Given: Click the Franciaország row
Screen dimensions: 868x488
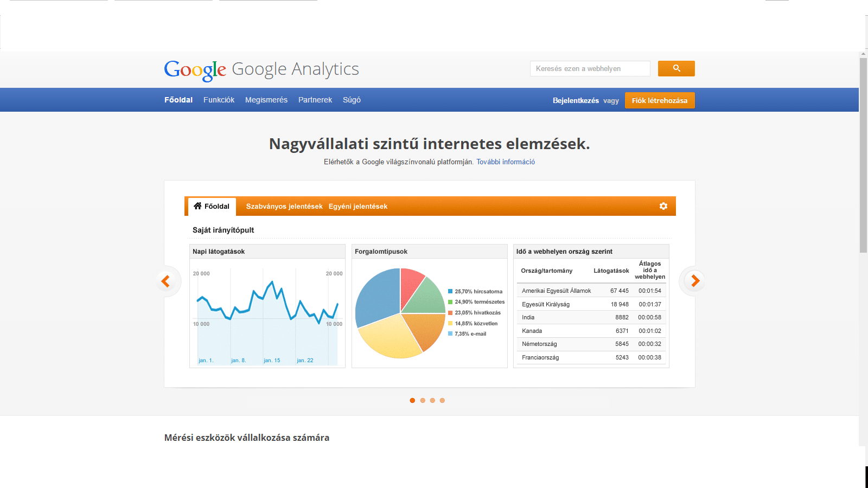Looking at the screenshot, I should click(591, 357).
